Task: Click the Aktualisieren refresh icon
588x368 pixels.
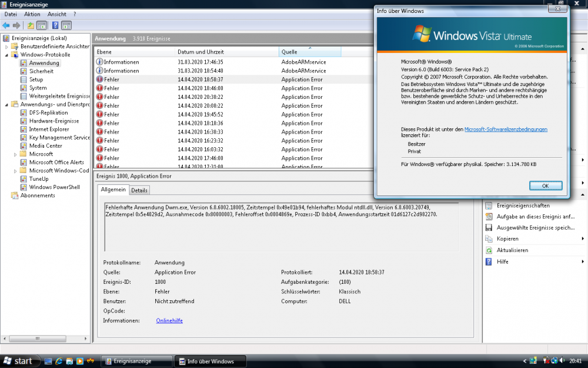Action: [x=489, y=250]
